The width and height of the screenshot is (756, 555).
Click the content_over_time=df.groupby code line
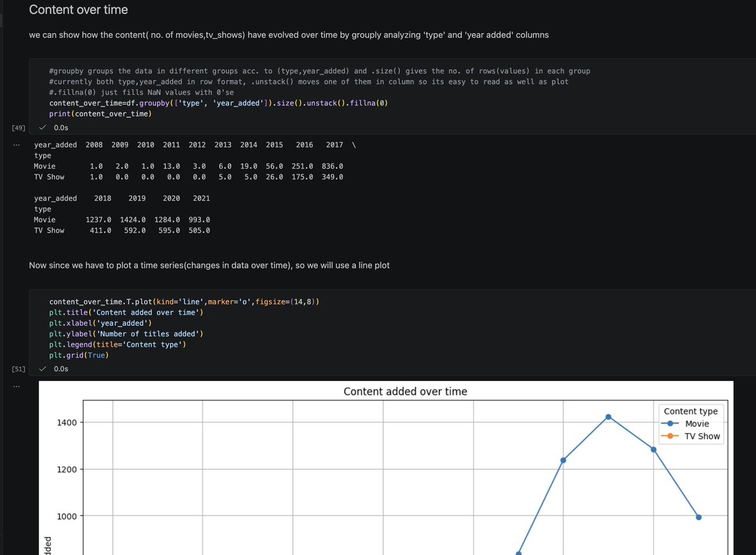(x=218, y=103)
